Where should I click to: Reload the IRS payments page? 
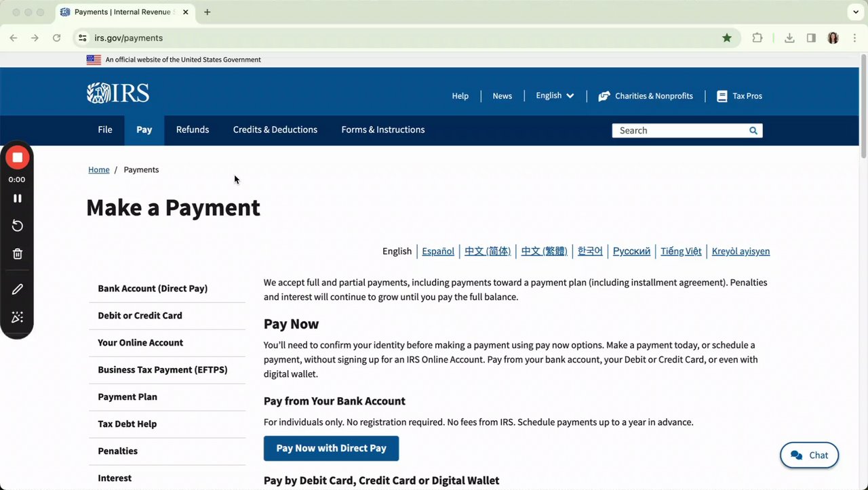click(x=57, y=38)
